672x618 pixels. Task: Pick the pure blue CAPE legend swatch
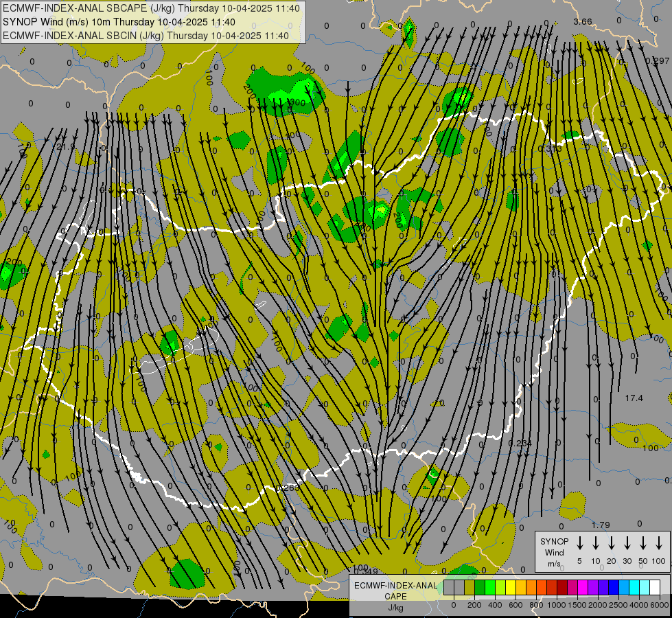(614, 587)
